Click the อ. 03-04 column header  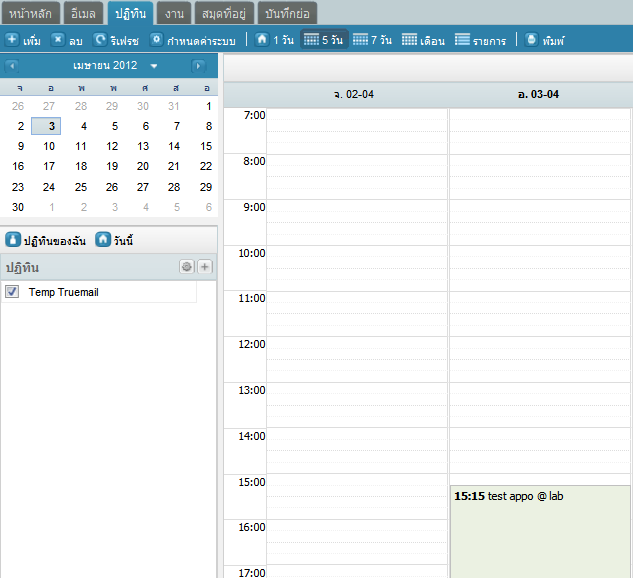tap(539, 94)
